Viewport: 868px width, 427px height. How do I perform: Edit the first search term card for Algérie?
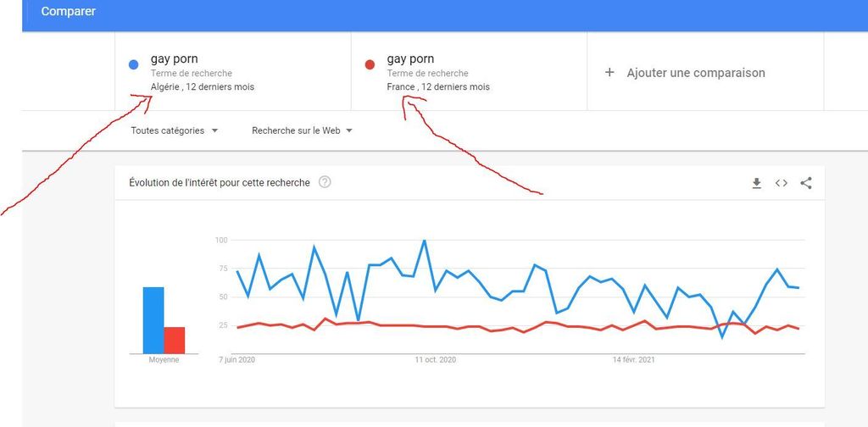click(233, 72)
